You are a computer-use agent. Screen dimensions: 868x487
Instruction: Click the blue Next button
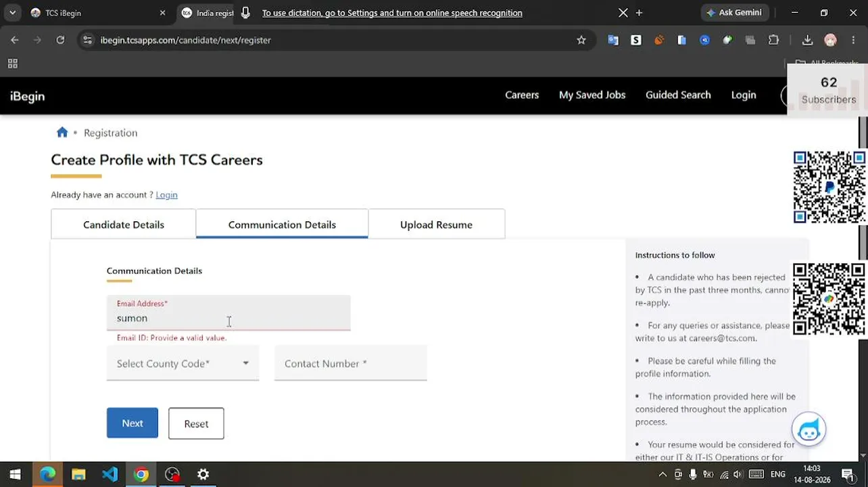[x=132, y=423]
